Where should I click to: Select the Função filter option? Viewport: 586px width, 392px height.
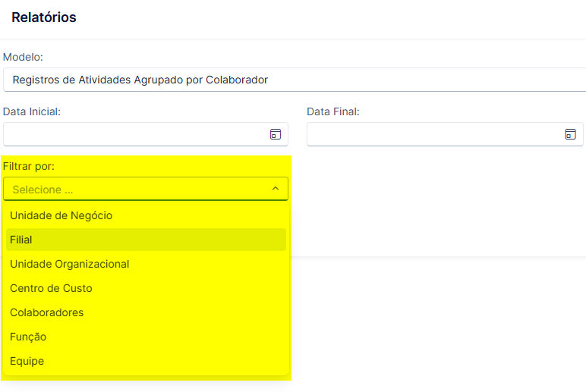[146, 337]
